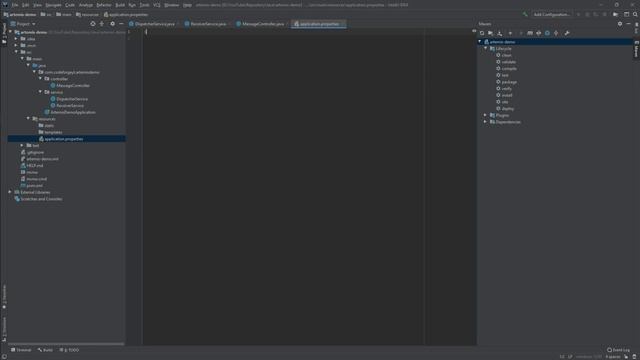Select package lifecycle goal
This screenshot has width=640, height=360.
pyautogui.click(x=509, y=82)
